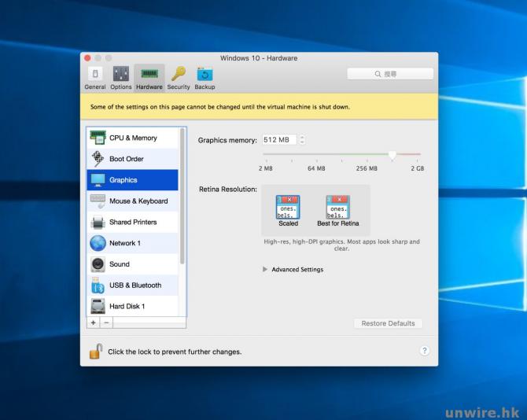527x420 pixels.
Task: Click the Graphics memory stepper arrows
Action: pyautogui.click(x=302, y=139)
